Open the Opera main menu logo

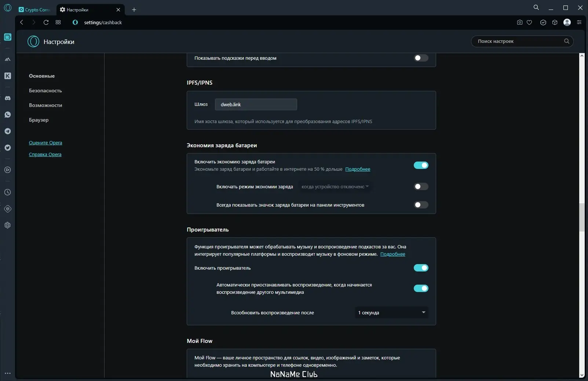[8, 8]
